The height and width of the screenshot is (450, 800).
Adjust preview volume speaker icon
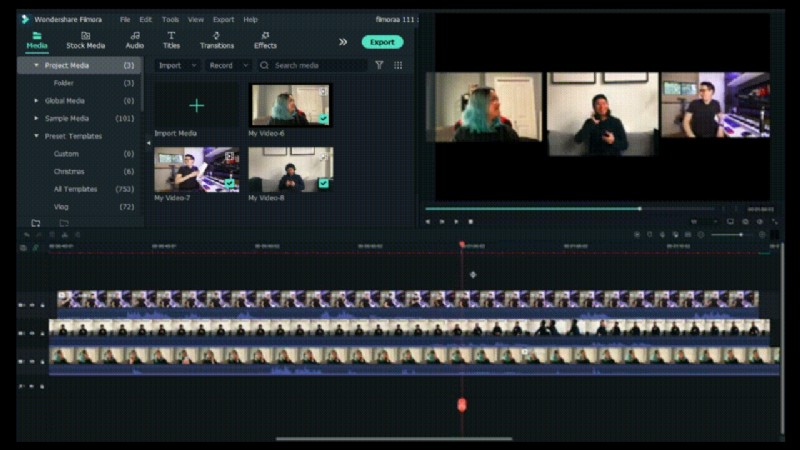[x=760, y=222]
